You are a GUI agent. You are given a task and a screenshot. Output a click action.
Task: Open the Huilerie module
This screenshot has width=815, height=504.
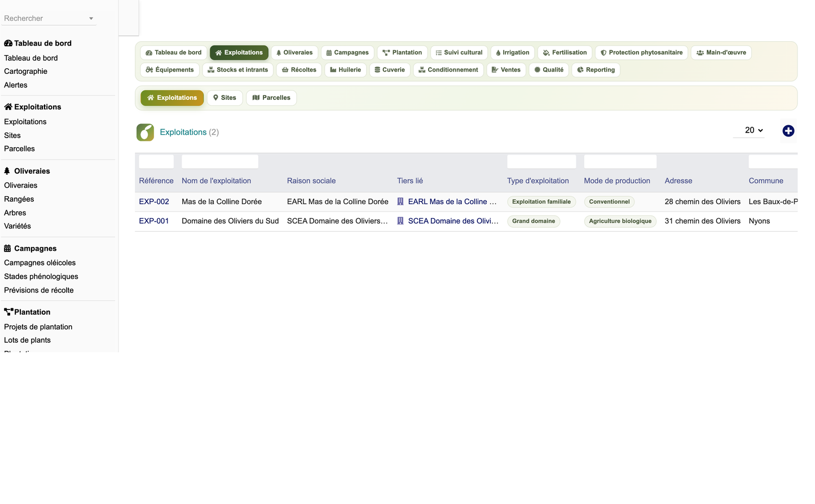346,70
